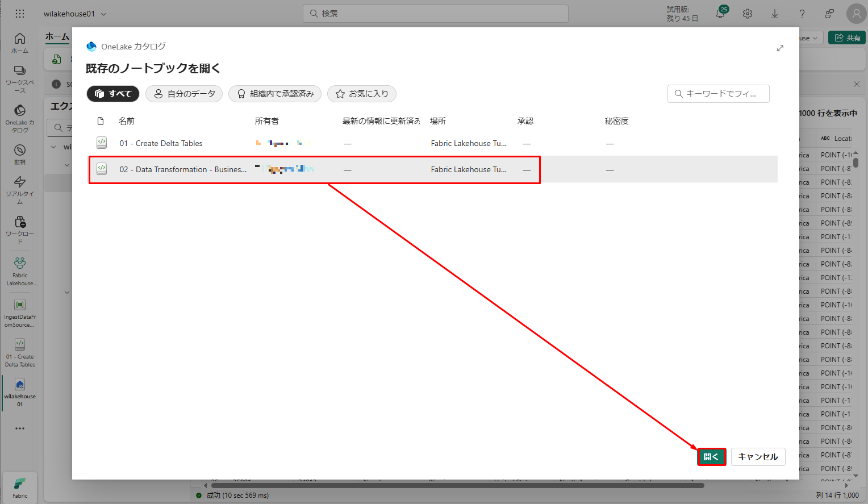
Task: Click the keyword filter search box
Action: pos(719,94)
